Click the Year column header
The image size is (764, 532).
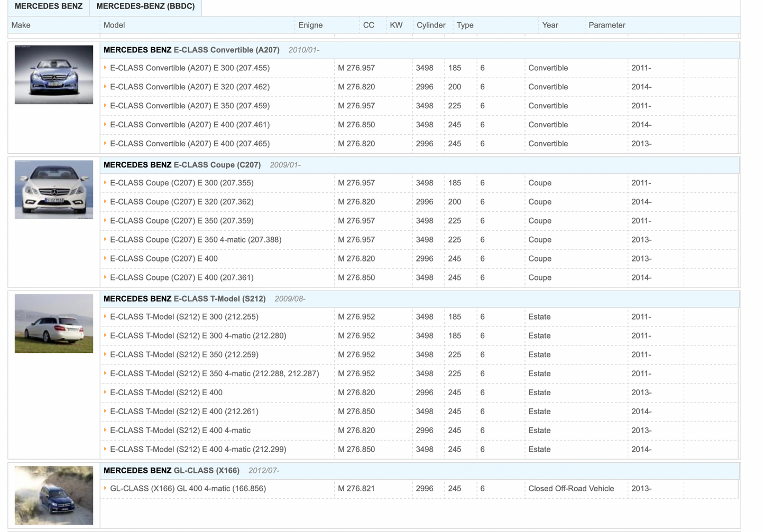[x=550, y=25]
